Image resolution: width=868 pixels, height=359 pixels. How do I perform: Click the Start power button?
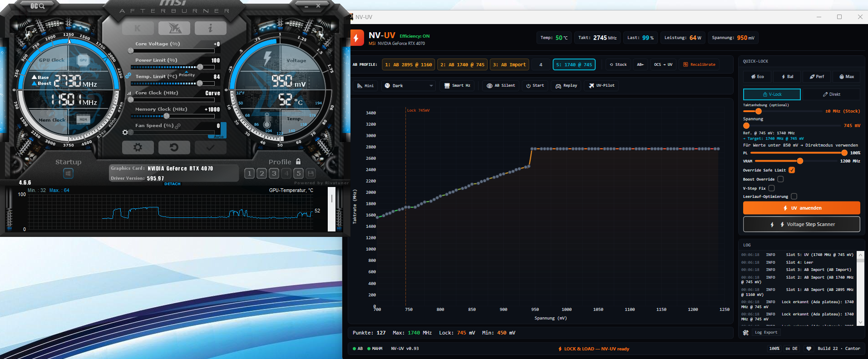tap(535, 85)
